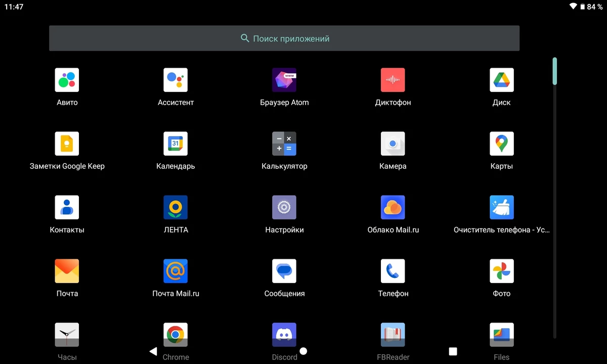Launch Очиститель телефона cleaner app
Screen dimensions: 607x364
[502, 207]
